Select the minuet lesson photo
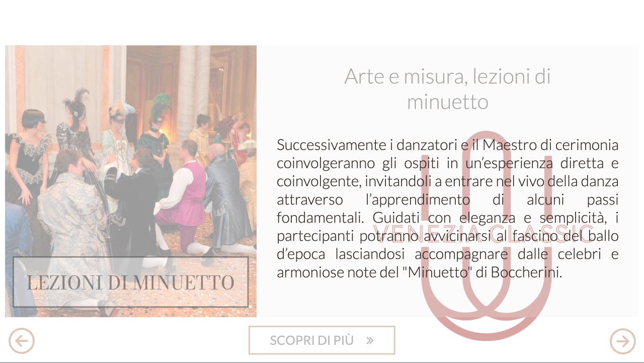This screenshot has height=363, width=644. click(131, 181)
